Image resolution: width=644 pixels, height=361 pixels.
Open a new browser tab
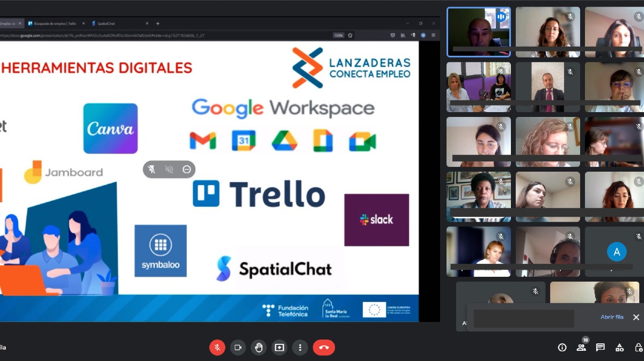tap(158, 24)
